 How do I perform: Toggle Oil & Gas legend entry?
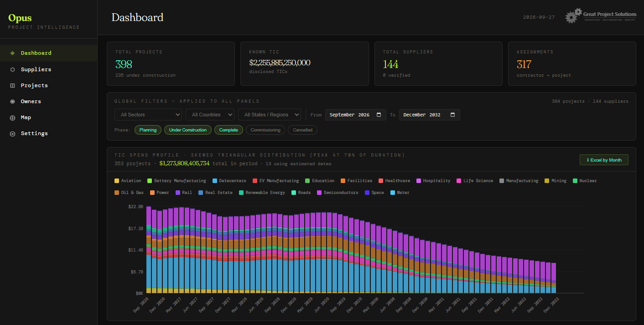click(129, 193)
